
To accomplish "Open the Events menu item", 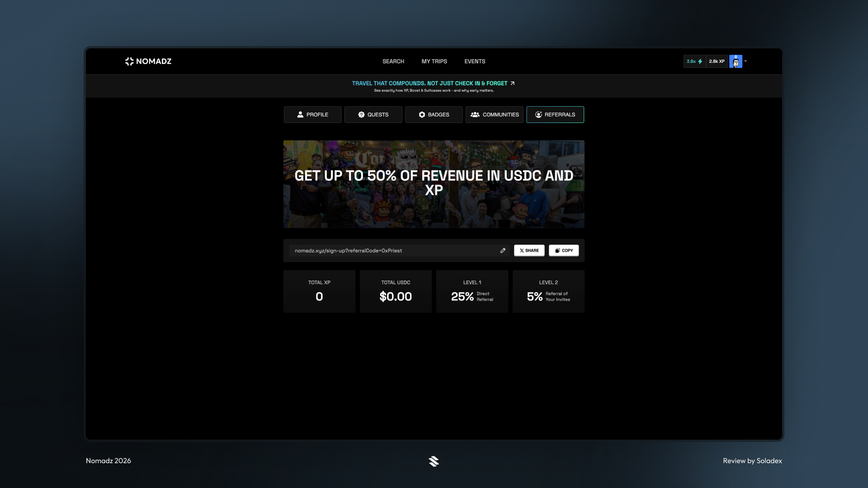I will tap(474, 61).
